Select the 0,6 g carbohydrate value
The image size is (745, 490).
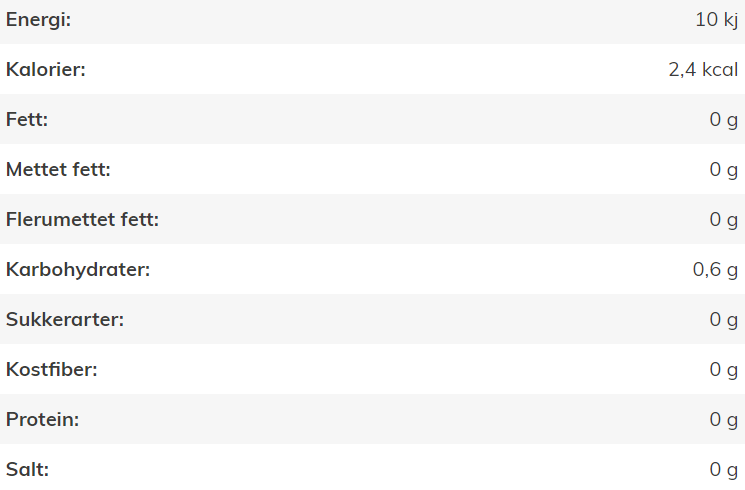click(716, 270)
